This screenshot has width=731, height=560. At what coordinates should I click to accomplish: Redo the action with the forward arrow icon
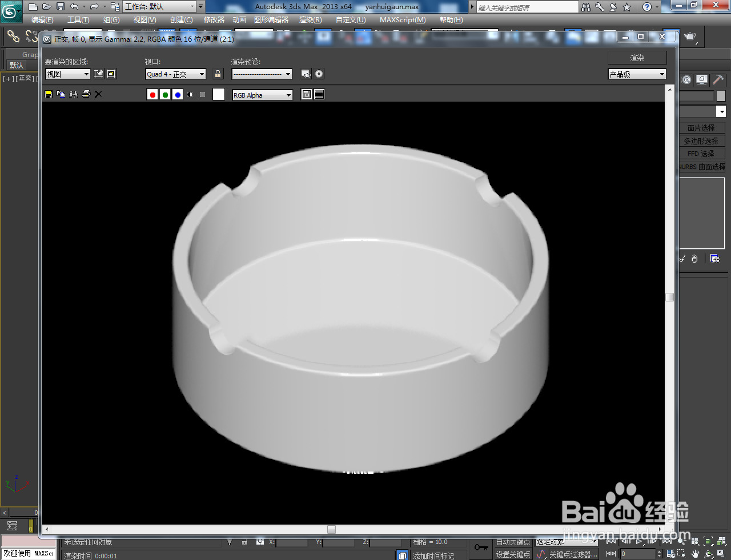94,7
